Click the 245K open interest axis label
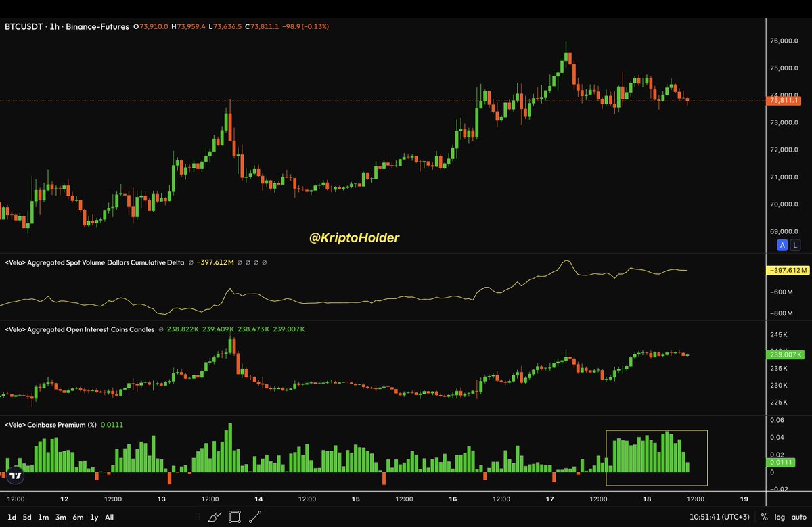The height and width of the screenshot is (527, 812). [779, 336]
